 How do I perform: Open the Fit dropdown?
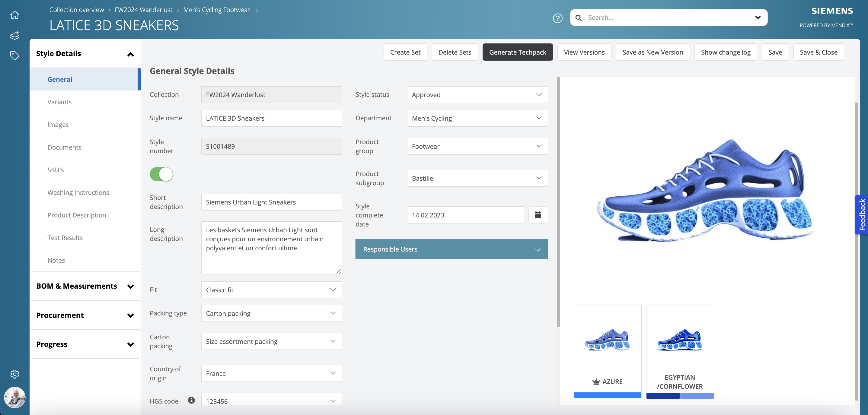pyautogui.click(x=271, y=290)
